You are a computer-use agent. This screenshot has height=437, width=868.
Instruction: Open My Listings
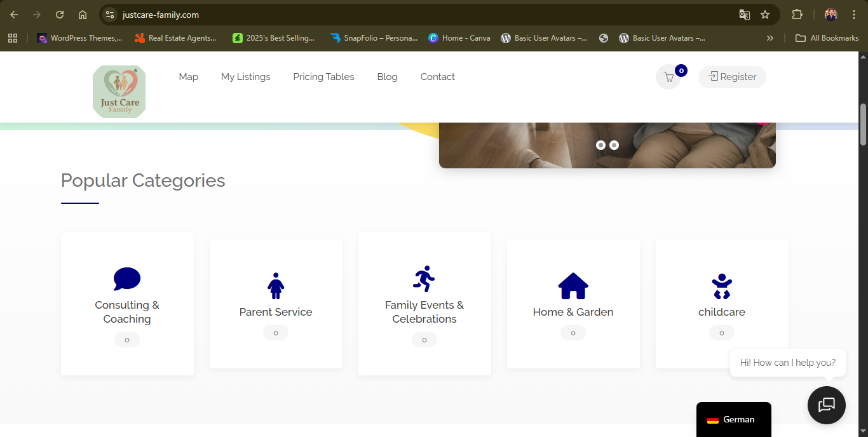click(245, 77)
